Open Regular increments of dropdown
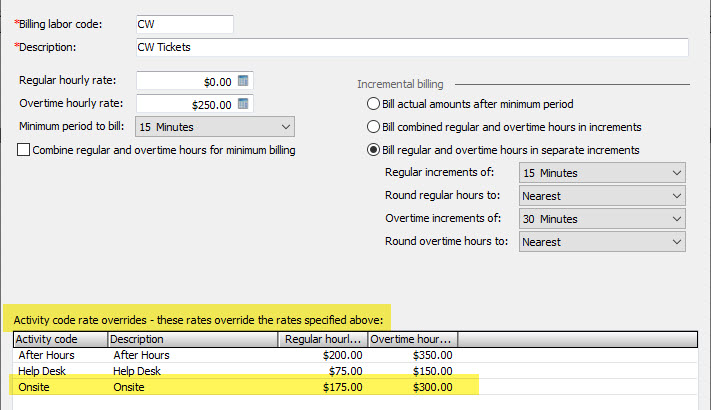The image size is (711, 410). point(602,173)
